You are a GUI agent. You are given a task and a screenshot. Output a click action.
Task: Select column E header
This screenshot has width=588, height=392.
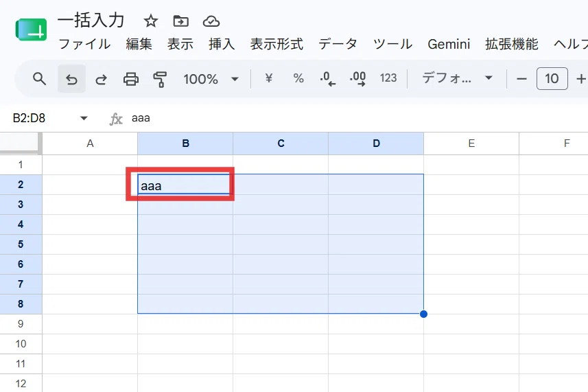(471, 143)
